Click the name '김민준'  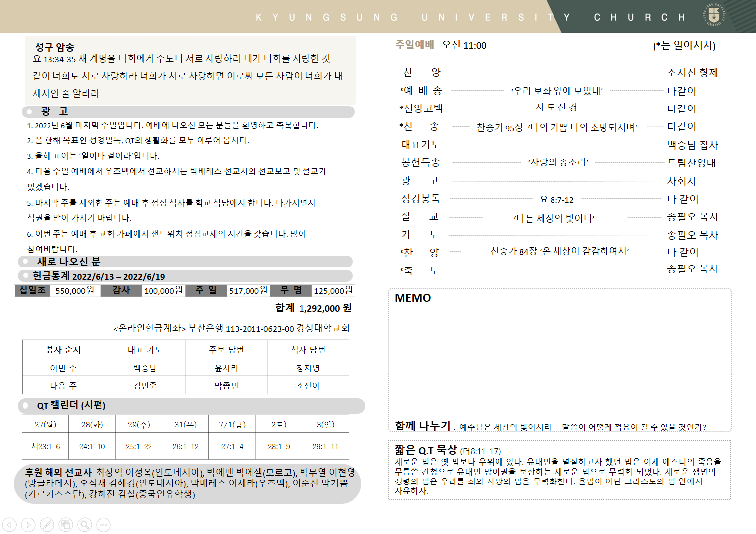[x=145, y=386]
